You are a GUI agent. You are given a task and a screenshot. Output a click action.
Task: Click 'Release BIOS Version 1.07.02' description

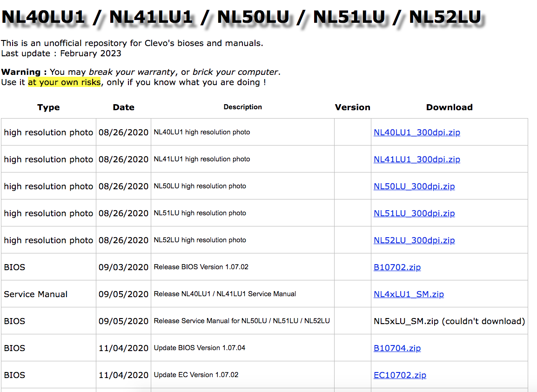pyautogui.click(x=201, y=267)
